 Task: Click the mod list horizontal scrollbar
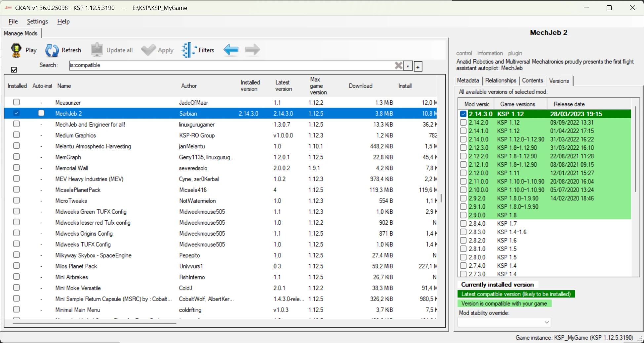tap(95, 323)
